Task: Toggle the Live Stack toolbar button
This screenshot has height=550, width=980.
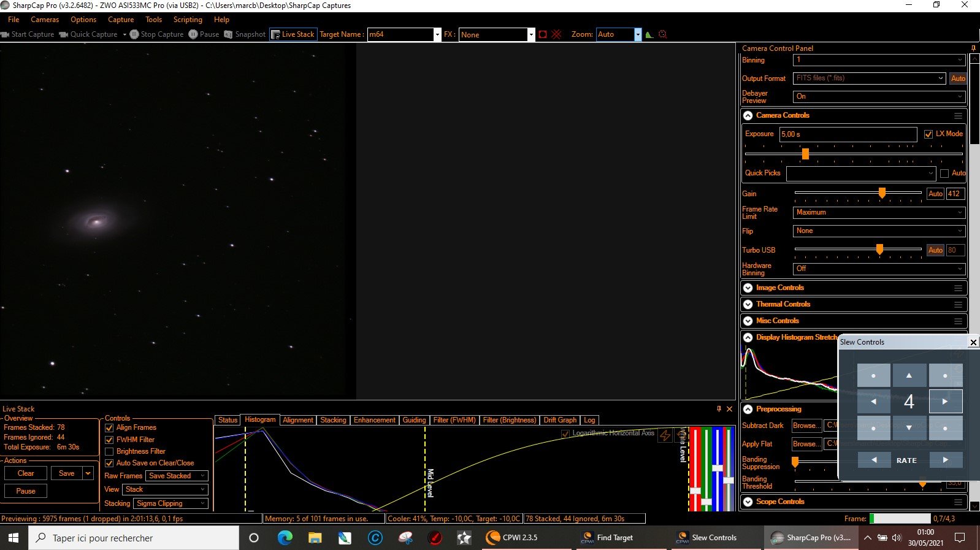Action: point(293,34)
